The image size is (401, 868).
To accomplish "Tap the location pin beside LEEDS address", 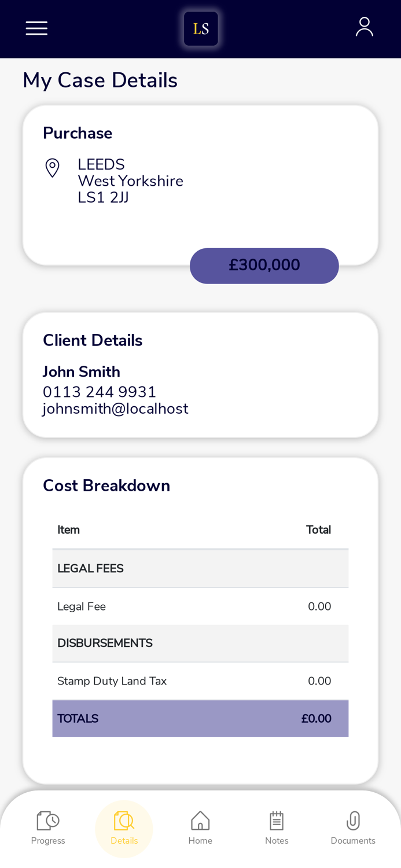I will [x=52, y=168].
